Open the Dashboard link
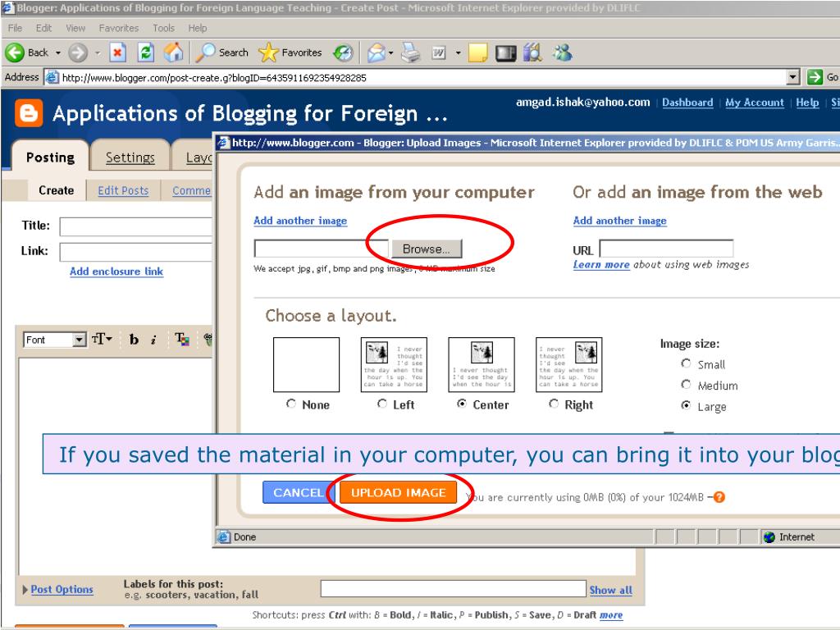The height and width of the screenshot is (630, 840). click(687, 103)
